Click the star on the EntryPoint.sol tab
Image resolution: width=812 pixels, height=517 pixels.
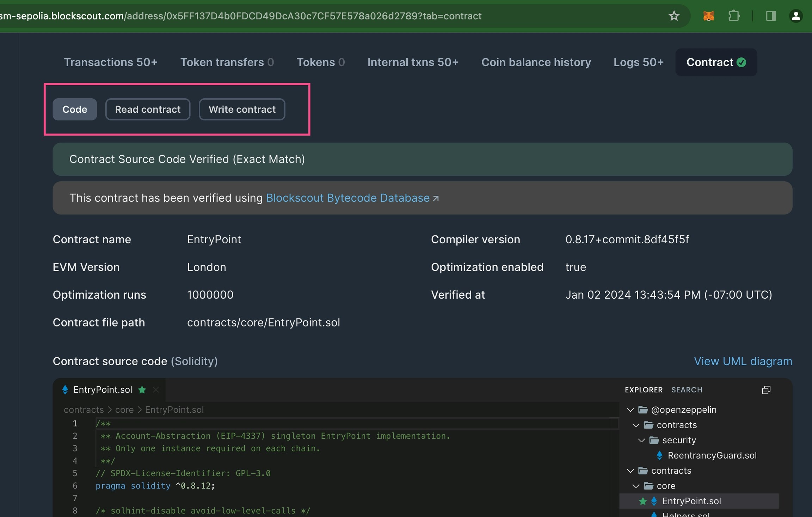pos(142,390)
